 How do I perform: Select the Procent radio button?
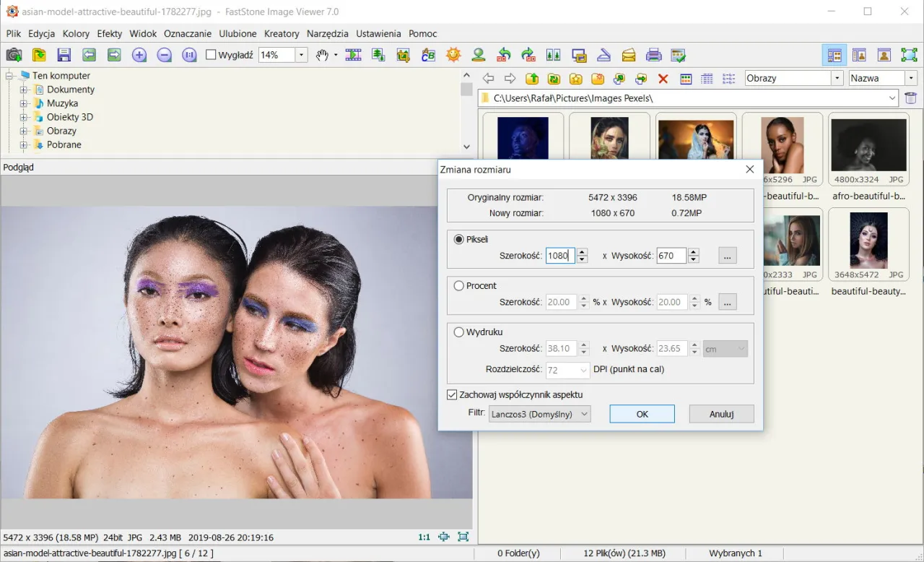[459, 285]
